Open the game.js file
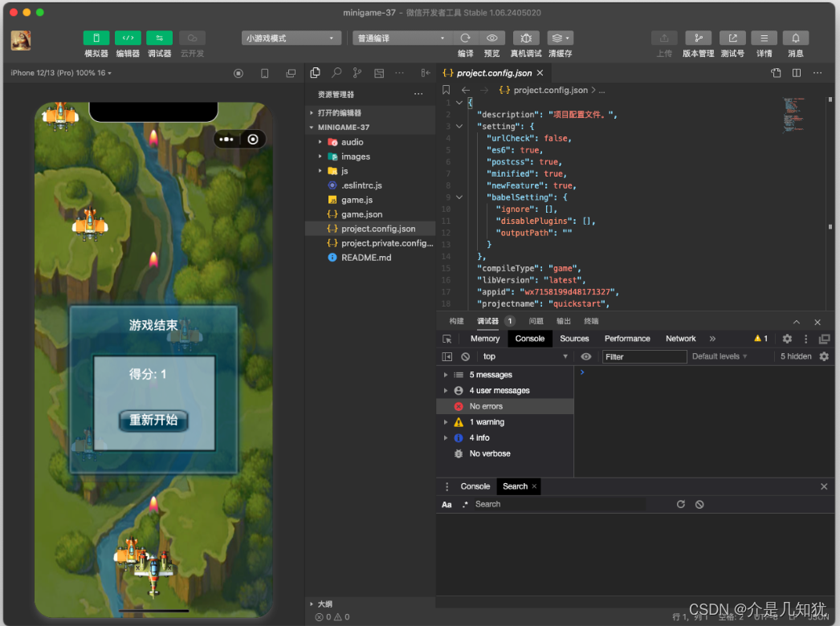840x626 pixels. (370, 200)
